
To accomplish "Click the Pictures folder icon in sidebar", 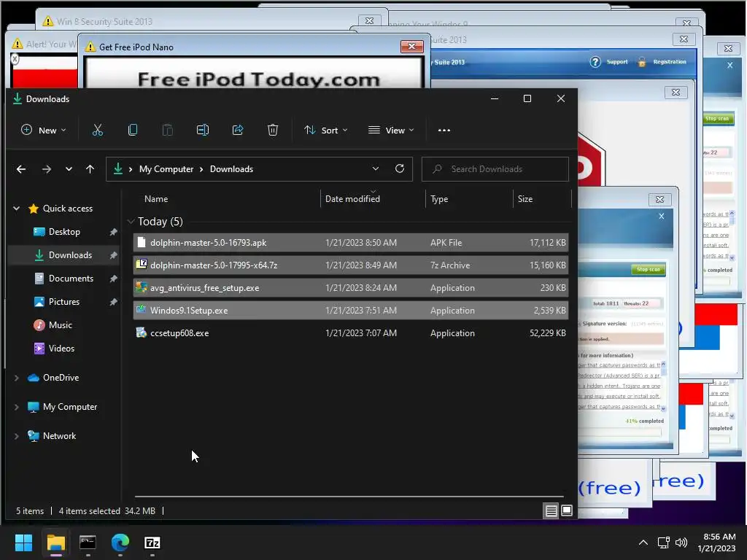I will 39,301.
